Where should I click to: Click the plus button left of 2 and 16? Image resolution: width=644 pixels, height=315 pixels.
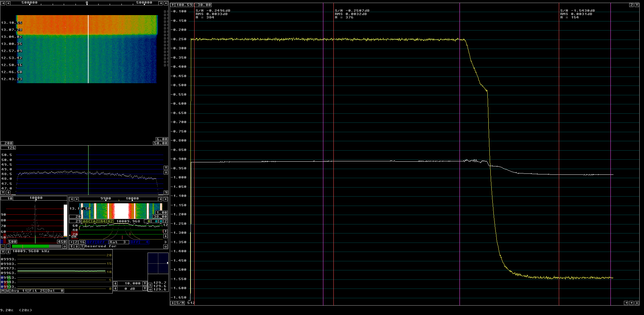pos(71,242)
